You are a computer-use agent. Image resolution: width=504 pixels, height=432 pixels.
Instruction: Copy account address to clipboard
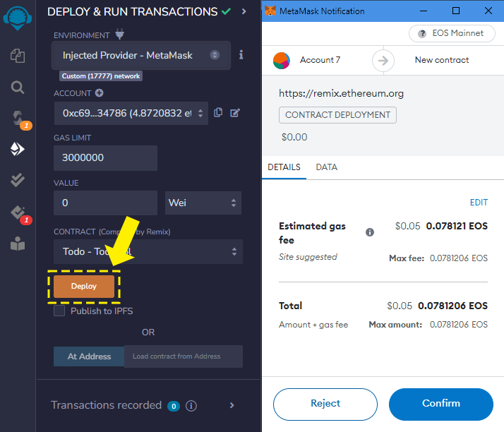pyautogui.click(x=218, y=112)
